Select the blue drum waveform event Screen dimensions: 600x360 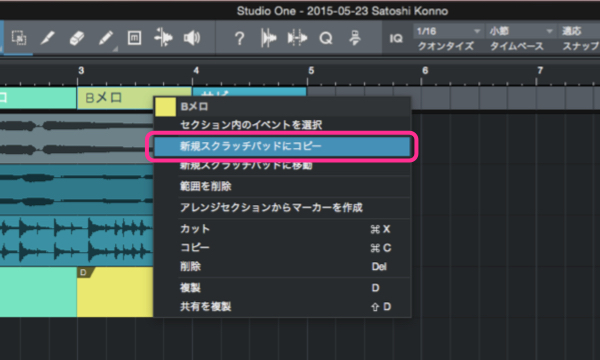point(77,241)
